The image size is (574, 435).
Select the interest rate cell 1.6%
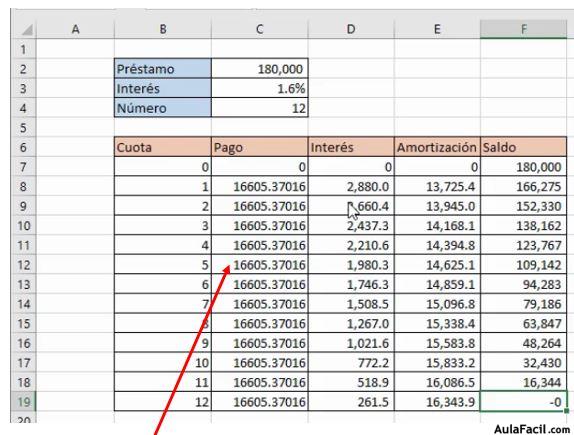260,88
